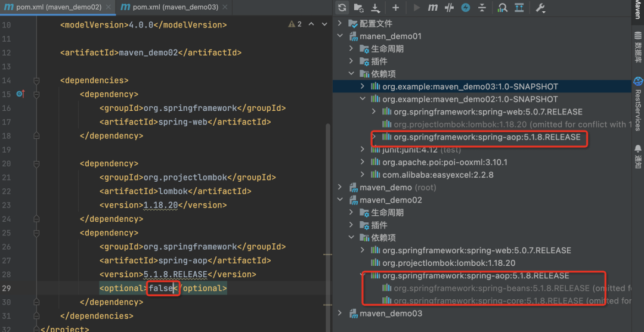Reload all Maven projects

342,7
